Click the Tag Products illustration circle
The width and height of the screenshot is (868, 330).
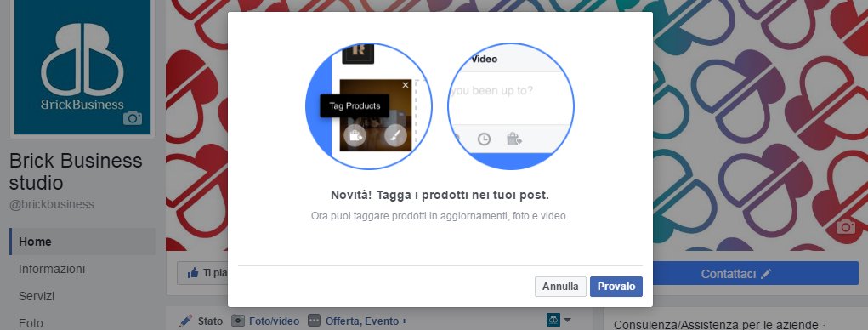pos(369,106)
